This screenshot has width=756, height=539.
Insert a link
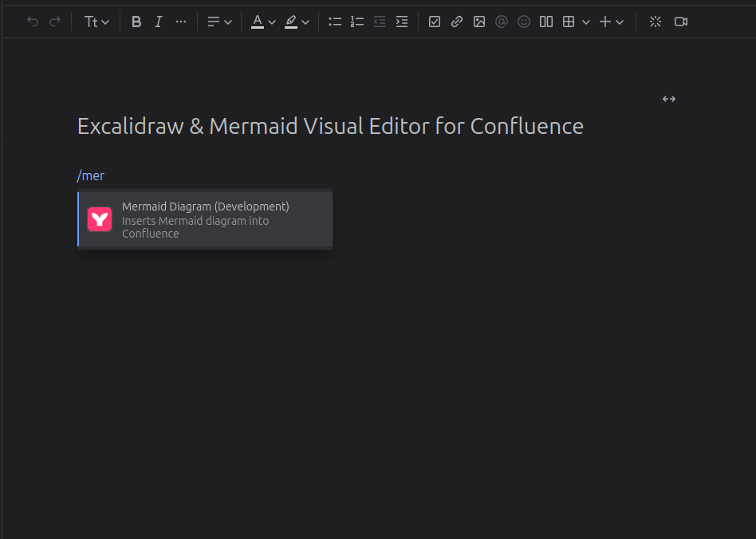pyautogui.click(x=457, y=22)
